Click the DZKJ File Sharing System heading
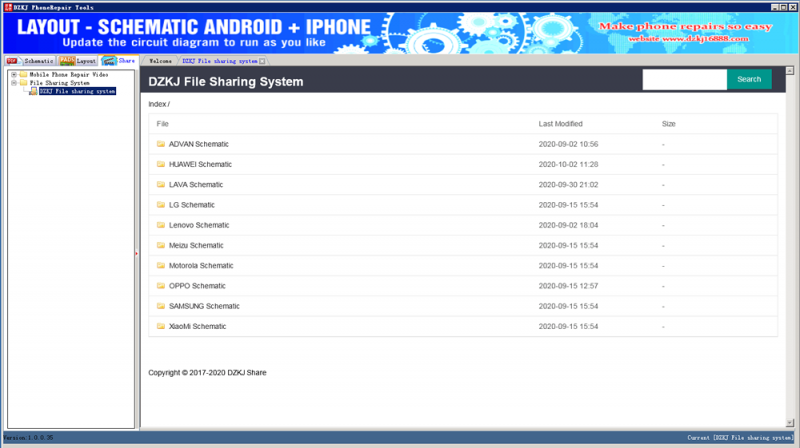This screenshot has width=800, height=448. click(x=226, y=82)
